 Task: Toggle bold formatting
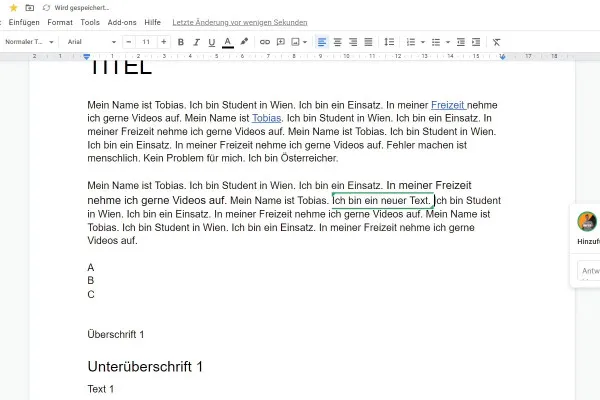click(x=181, y=42)
